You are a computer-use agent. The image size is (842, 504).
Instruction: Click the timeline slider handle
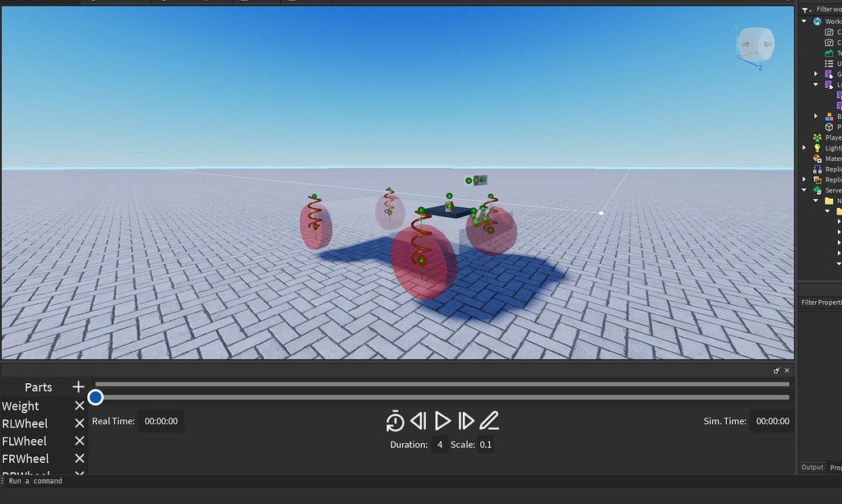click(x=95, y=398)
